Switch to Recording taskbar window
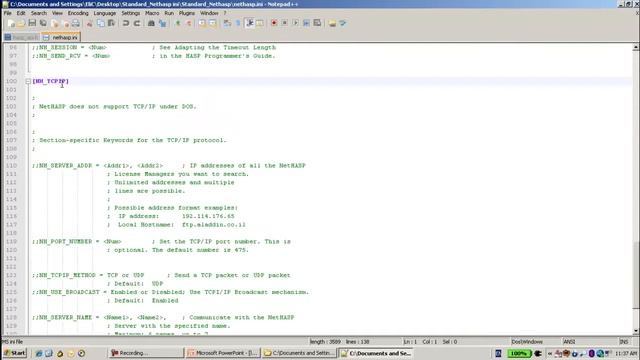Screen dimensions: 640x360 [146, 353]
